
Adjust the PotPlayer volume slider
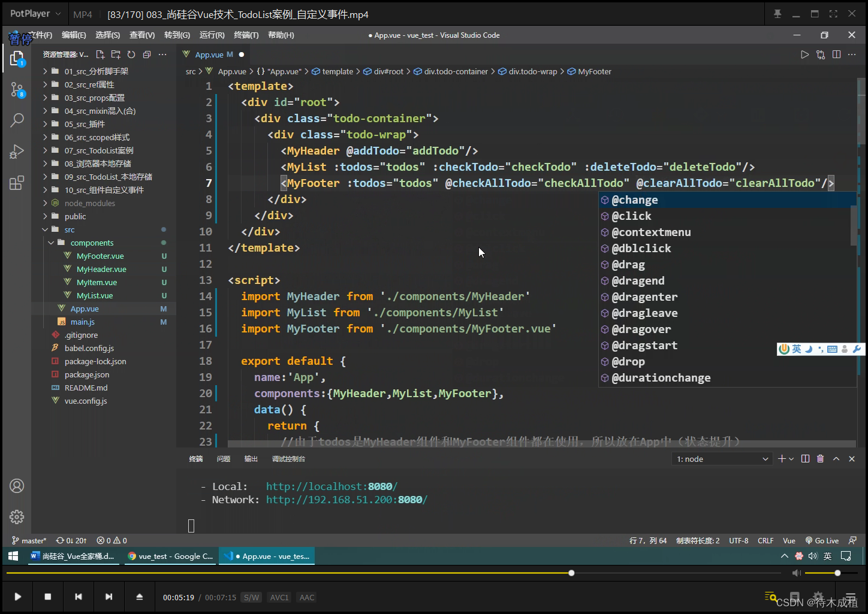(830, 573)
